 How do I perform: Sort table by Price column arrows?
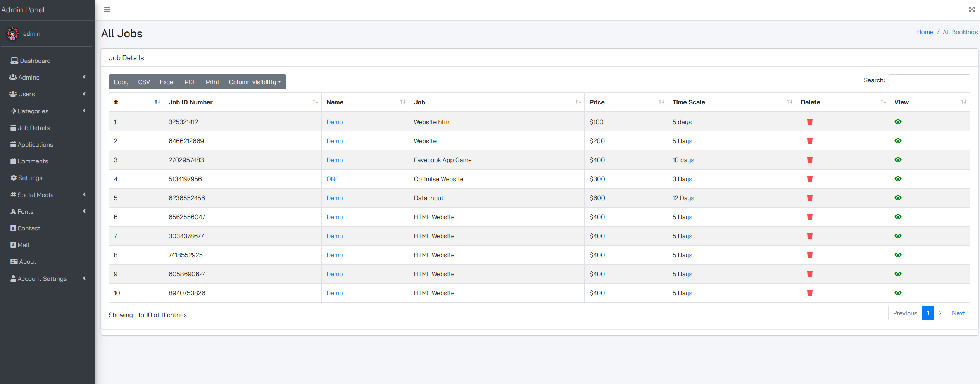(x=661, y=102)
